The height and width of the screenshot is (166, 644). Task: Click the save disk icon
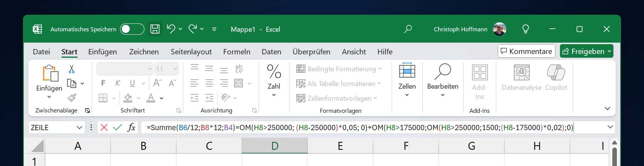pyautogui.click(x=155, y=29)
